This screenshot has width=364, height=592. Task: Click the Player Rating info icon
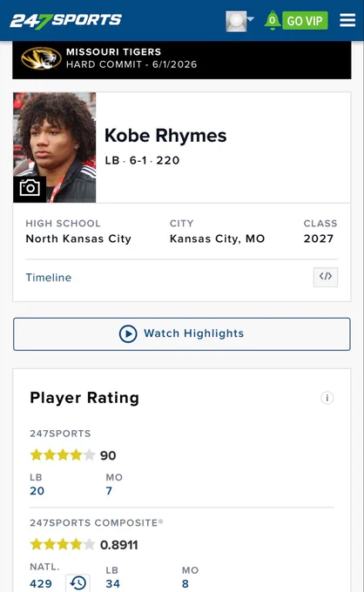[327, 398]
